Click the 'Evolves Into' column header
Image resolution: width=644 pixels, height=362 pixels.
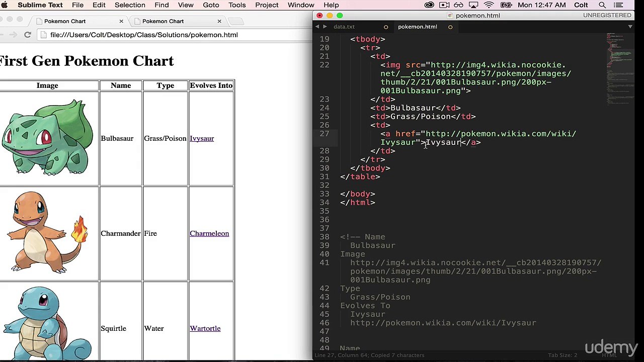click(211, 85)
